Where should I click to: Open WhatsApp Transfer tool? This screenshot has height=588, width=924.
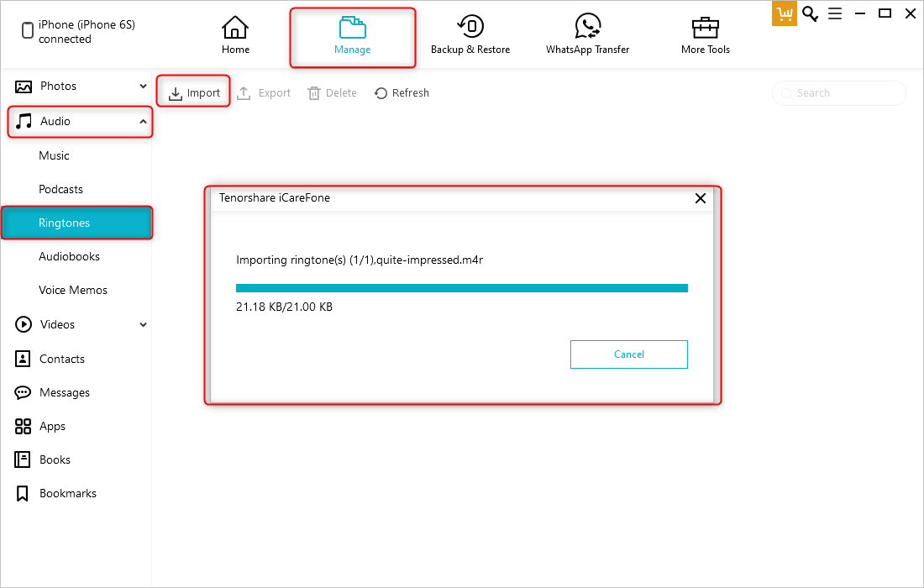[x=587, y=35]
